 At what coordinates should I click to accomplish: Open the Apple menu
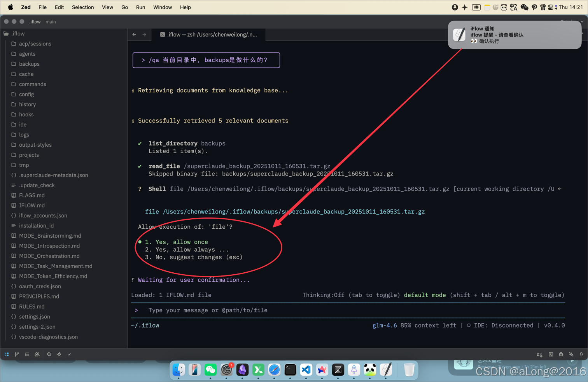(10, 7)
